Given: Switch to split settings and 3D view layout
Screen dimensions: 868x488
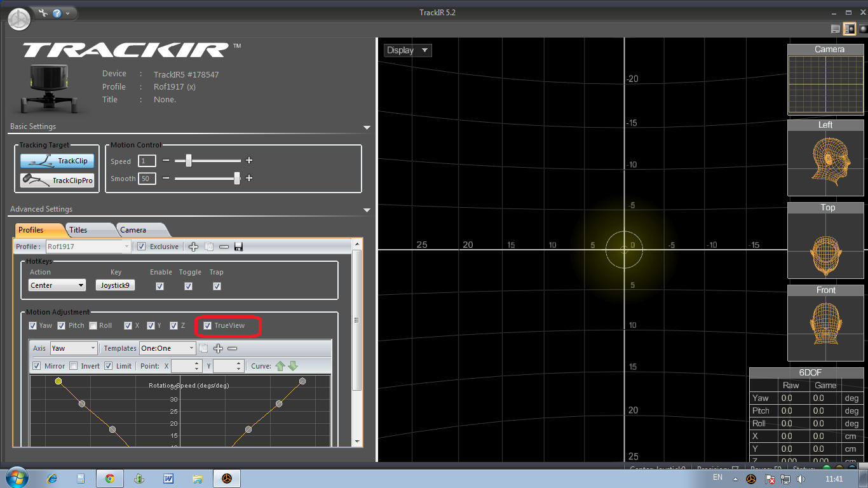Looking at the screenshot, I should click(x=850, y=29).
